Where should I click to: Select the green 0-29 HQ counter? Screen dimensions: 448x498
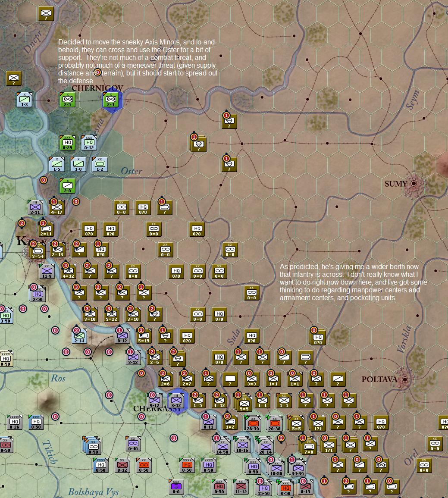point(68,143)
